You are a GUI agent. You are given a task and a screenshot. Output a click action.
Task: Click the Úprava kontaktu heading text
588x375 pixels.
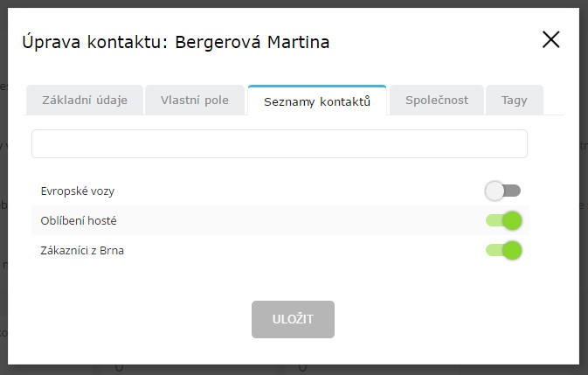coord(94,42)
